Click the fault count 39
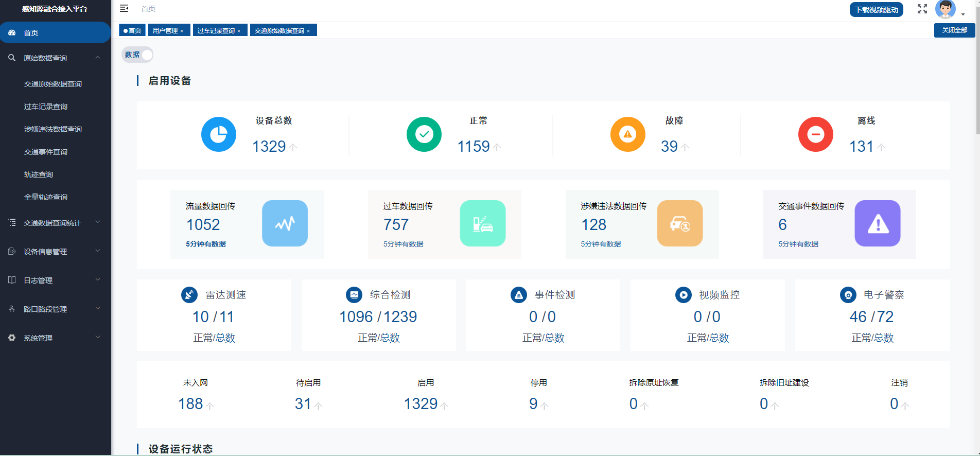 click(x=669, y=147)
